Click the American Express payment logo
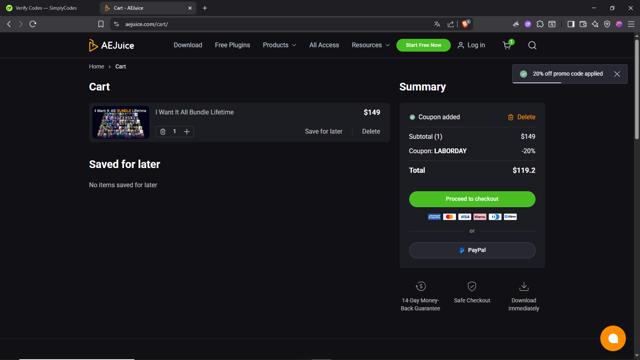Screen dimensions: 640x360 point(434,217)
